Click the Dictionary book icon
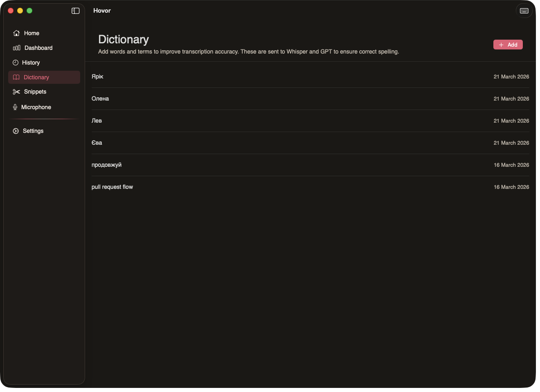 16,77
